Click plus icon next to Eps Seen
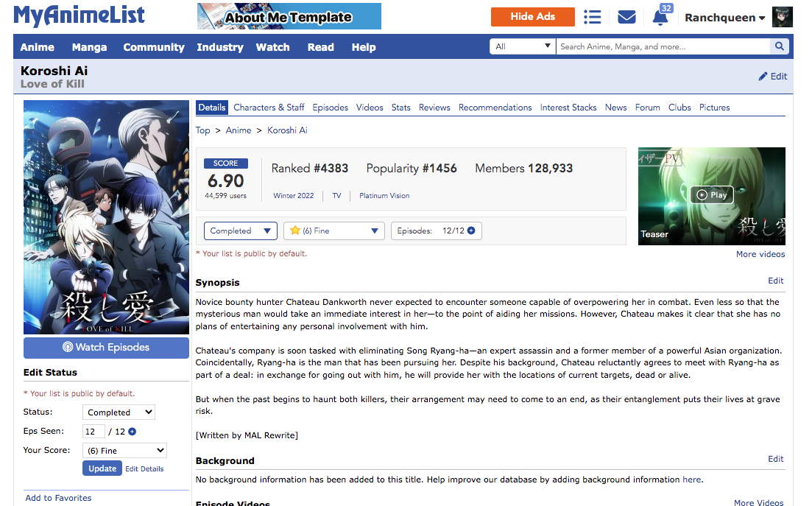This screenshot has height=506, width=812. [133, 432]
